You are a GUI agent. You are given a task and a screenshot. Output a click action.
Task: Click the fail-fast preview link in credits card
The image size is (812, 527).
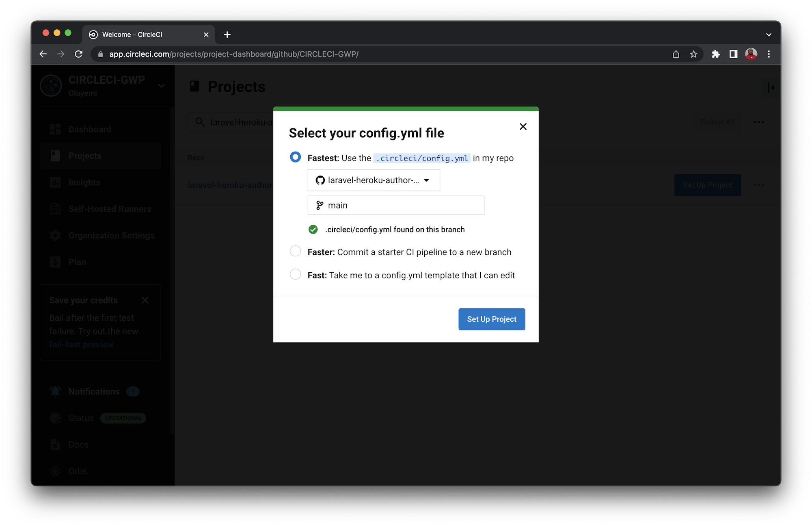click(x=81, y=344)
